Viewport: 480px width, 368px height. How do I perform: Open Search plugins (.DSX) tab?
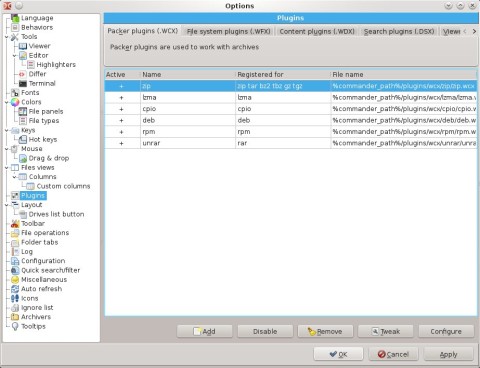[399, 32]
